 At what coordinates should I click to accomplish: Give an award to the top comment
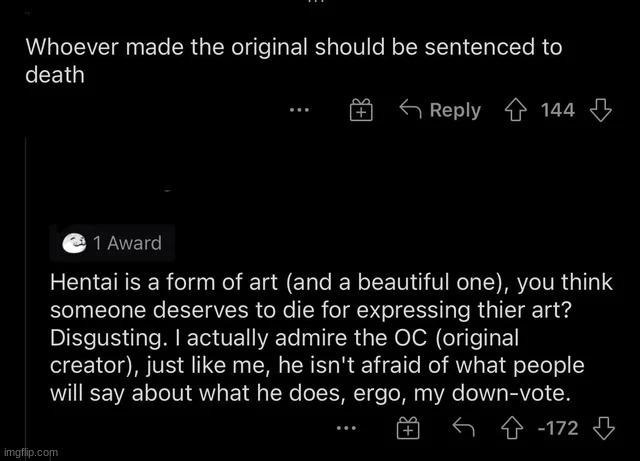pyautogui.click(x=361, y=111)
